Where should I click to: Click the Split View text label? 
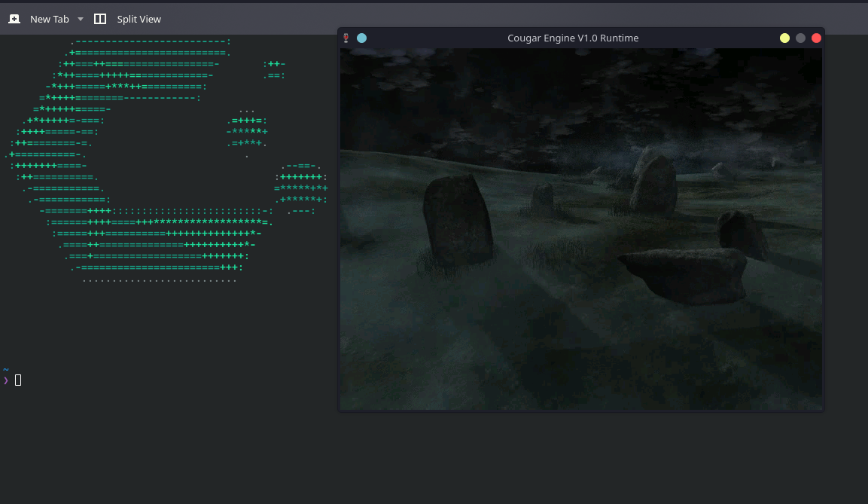pyautogui.click(x=139, y=19)
